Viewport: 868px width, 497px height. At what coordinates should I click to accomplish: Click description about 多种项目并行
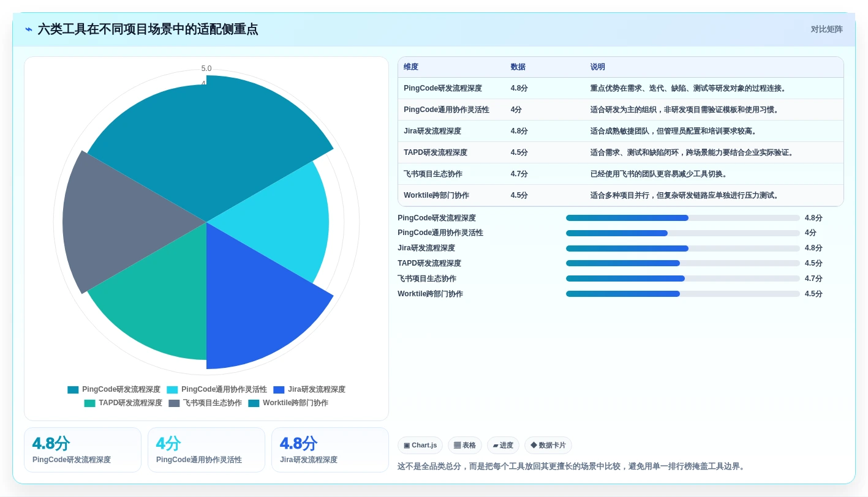coord(685,195)
